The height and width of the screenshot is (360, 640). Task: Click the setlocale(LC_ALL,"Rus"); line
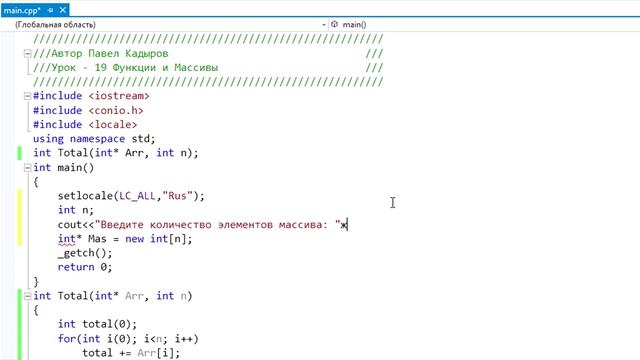(131, 196)
